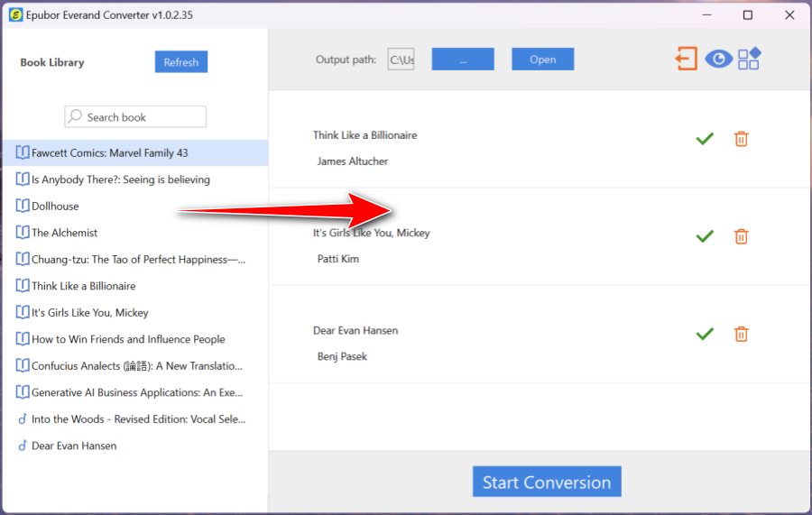Screen dimensions: 812x515
Task: Click the browse '...' output path button
Action: [x=463, y=59]
